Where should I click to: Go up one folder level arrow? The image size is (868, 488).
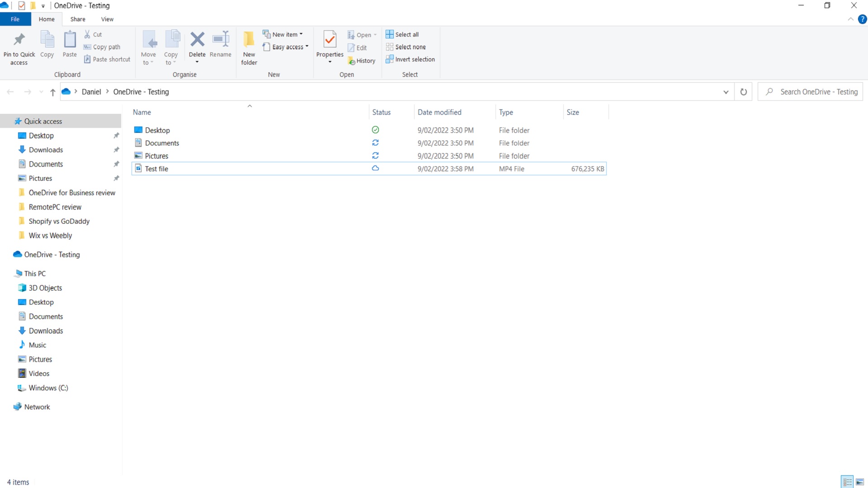click(53, 92)
